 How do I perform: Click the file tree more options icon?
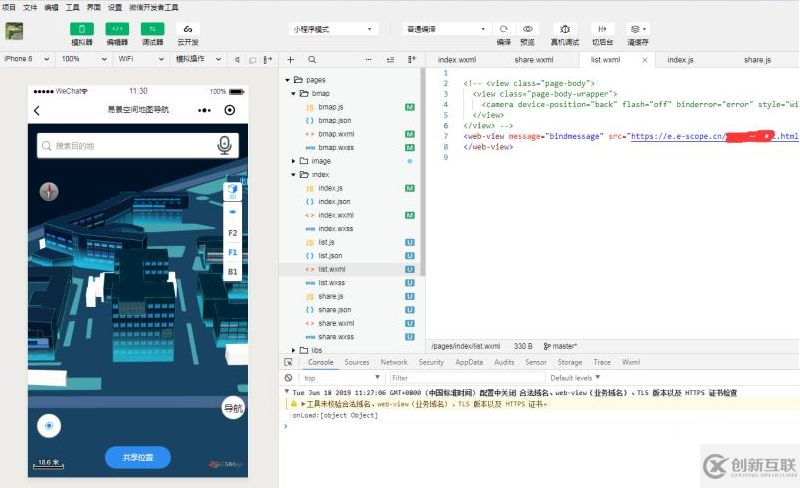click(x=368, y=60)
